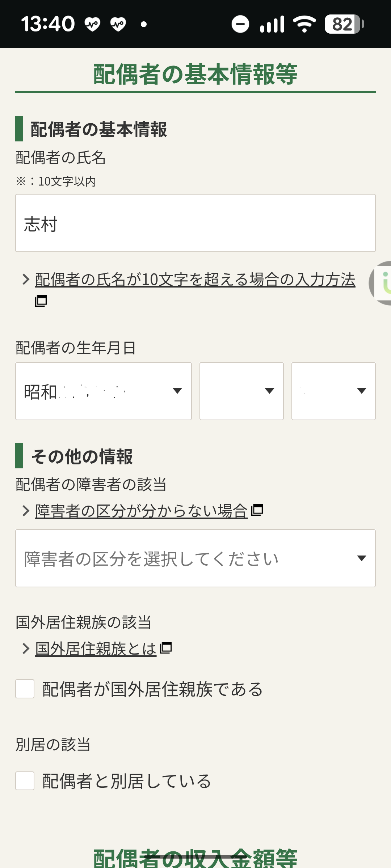Tap the battery 82 indicator

(x=344, y=24)
